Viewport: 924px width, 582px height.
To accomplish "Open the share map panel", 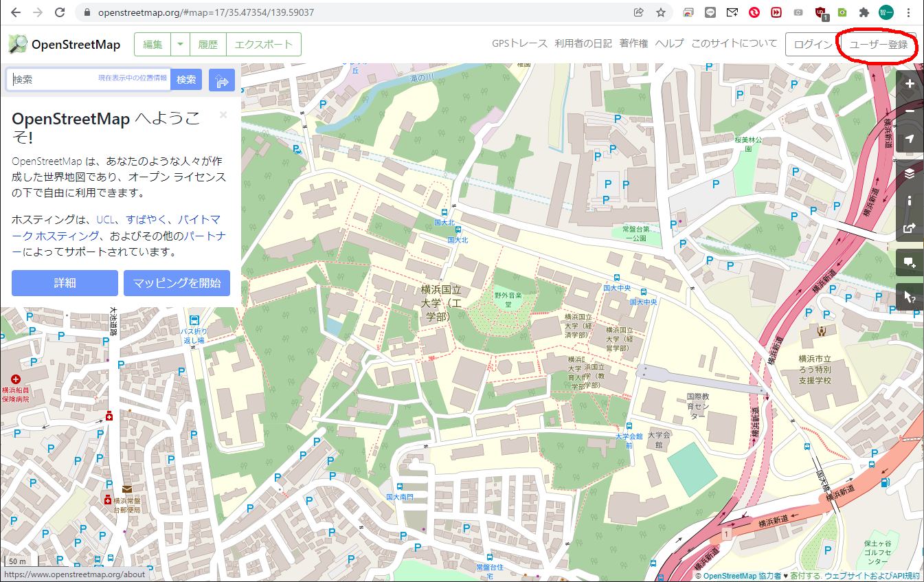I will [910, 228].
